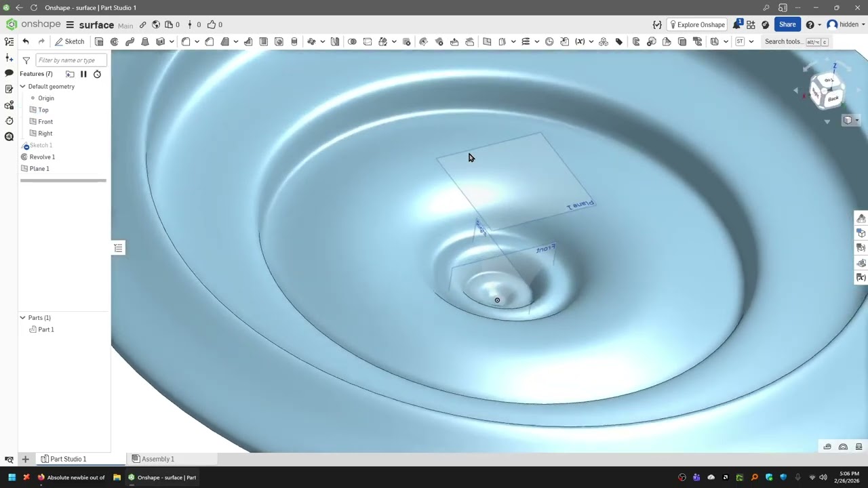Open the comments panel speech bubble

point(9,73)
